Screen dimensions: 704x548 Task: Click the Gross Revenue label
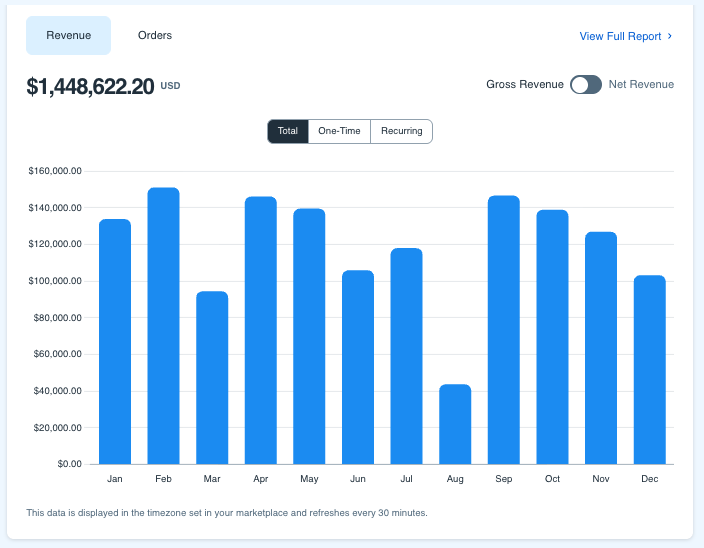click(x=525, y=84)
